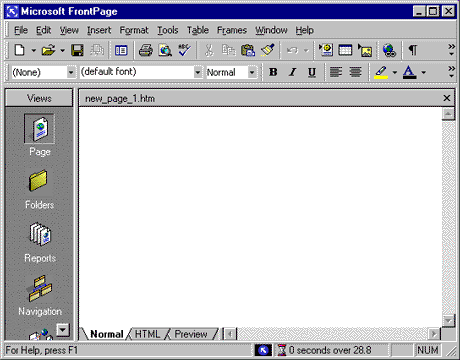This screenshot has width=460, height=360.
Task: Click the Save disk icon
Action: coord(77,50)
